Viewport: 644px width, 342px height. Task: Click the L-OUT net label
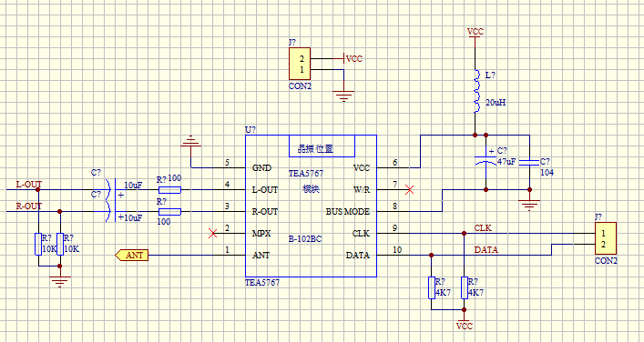click(x=29, y=184)
